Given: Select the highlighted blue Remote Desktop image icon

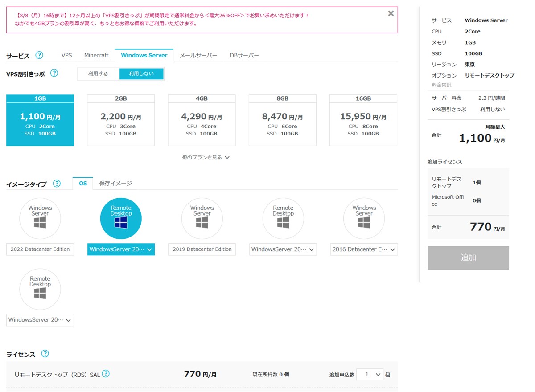Looking at the screenshot, I should tap(121, 218).
